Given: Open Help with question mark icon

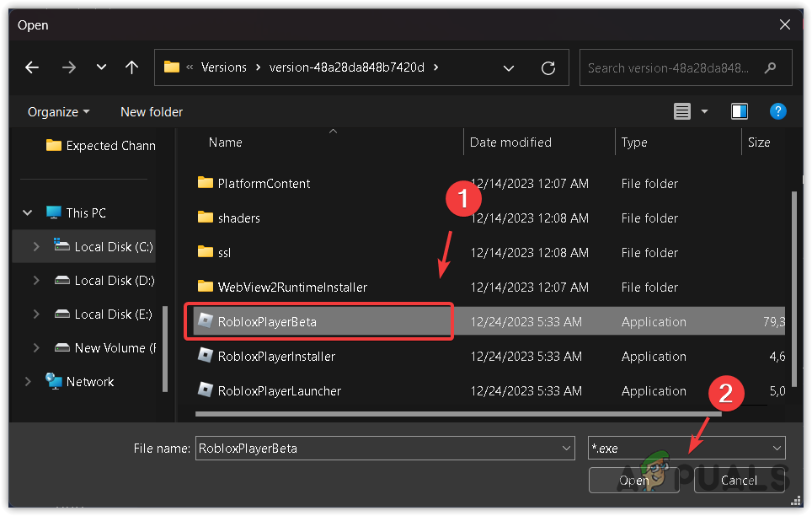Looking at the screenshot, I should tap(777, 111).
